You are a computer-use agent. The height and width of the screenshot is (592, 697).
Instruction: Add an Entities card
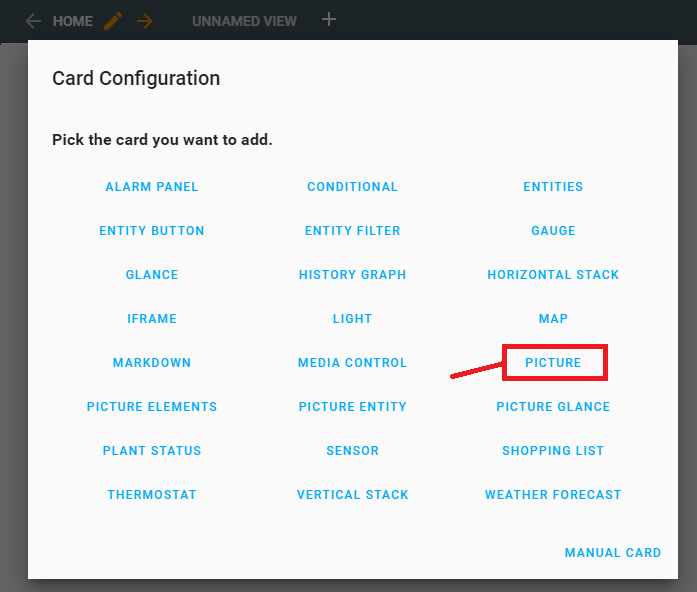pos(553,187)
